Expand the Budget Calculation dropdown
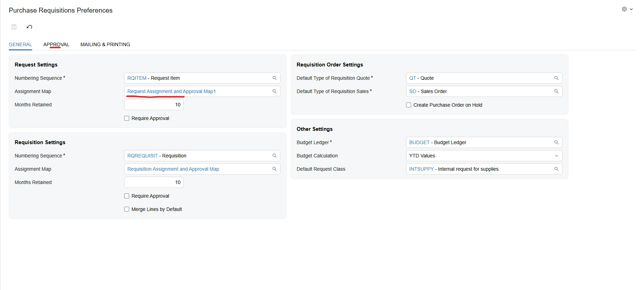644x290 pixels. (557, 156)
